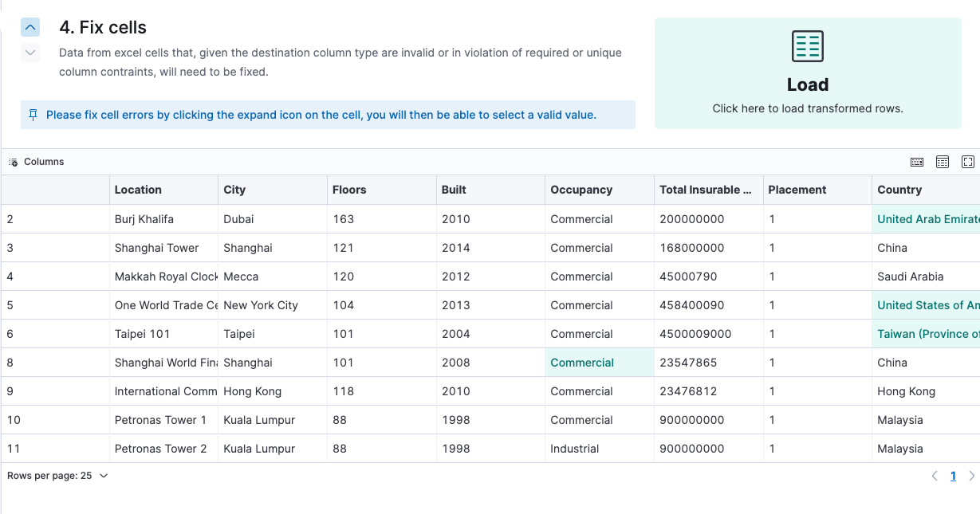
Task: Click the Columns button
Action: pos(37,162)
